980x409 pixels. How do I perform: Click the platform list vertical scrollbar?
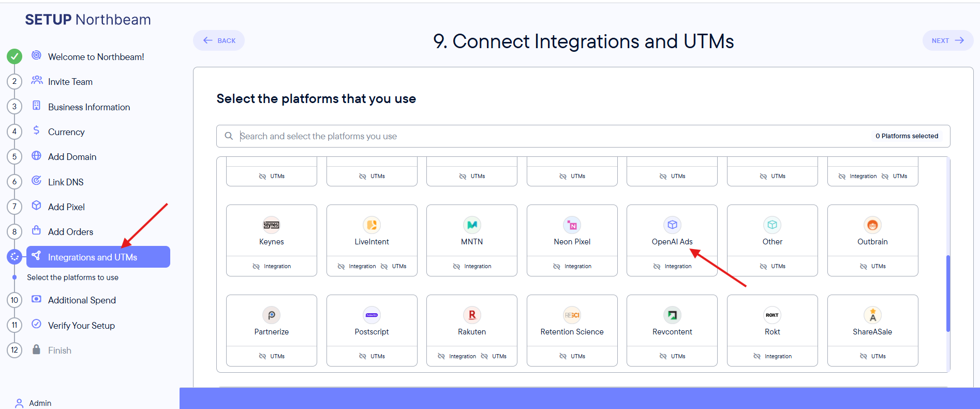(x=948, y=293)
